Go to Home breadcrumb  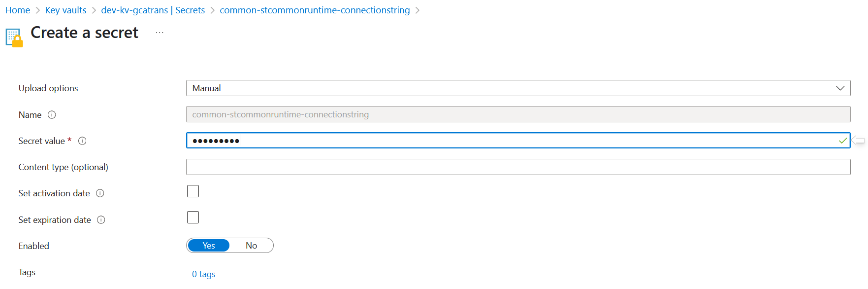point(18,10)
